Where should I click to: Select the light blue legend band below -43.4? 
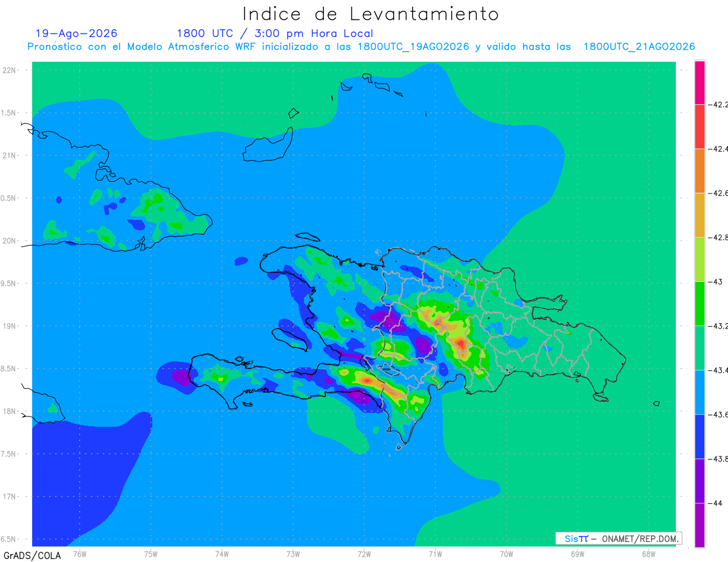(699, 392)
